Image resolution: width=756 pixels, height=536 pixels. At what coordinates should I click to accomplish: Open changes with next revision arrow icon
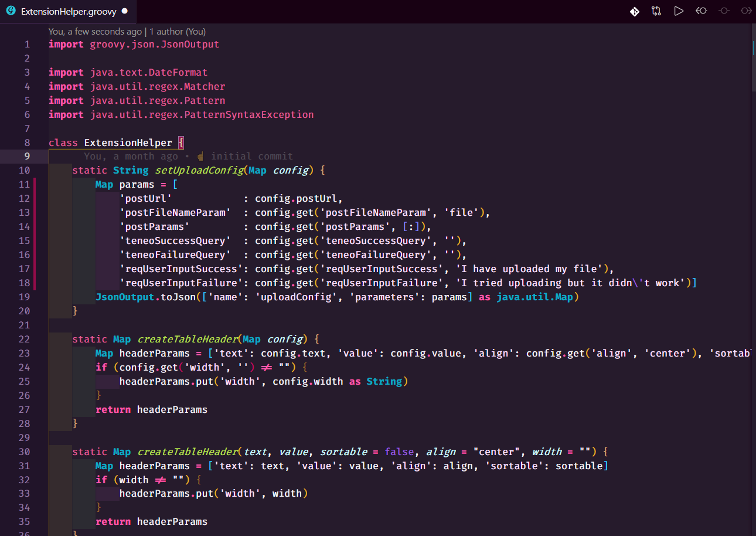[746, 11]
